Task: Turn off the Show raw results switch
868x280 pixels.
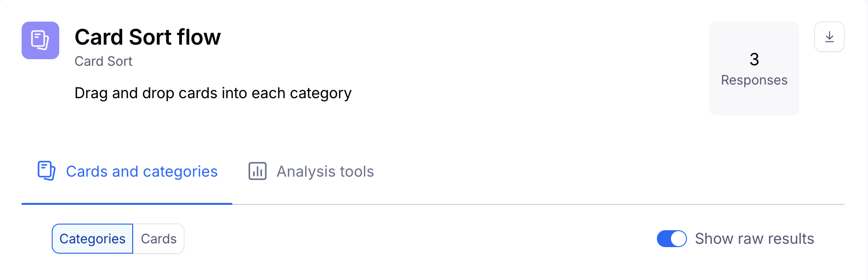Action: click(x=671, y=239)
